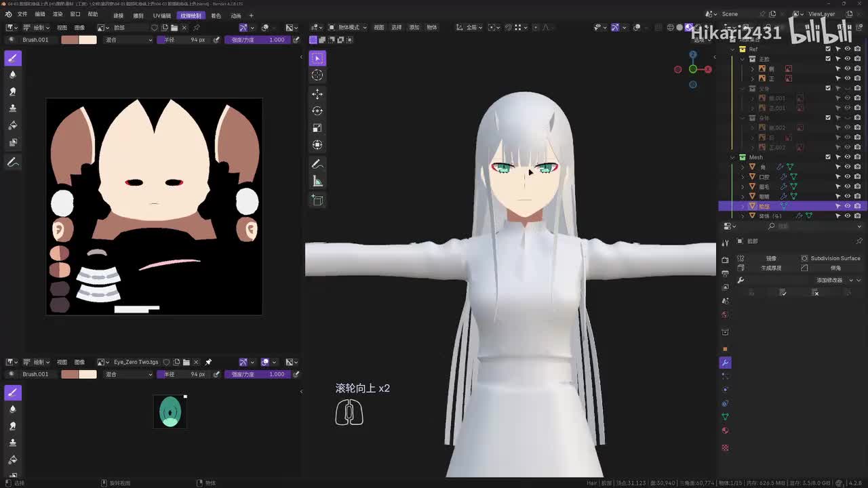Screen dimensions: 868x488
Task: Uncheck the 正脸 collection checkbox
Action: coord(828,59)
